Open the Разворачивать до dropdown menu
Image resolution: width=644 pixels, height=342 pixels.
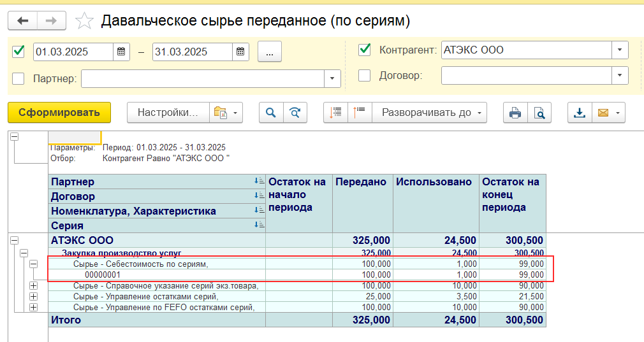click(429, 113)
